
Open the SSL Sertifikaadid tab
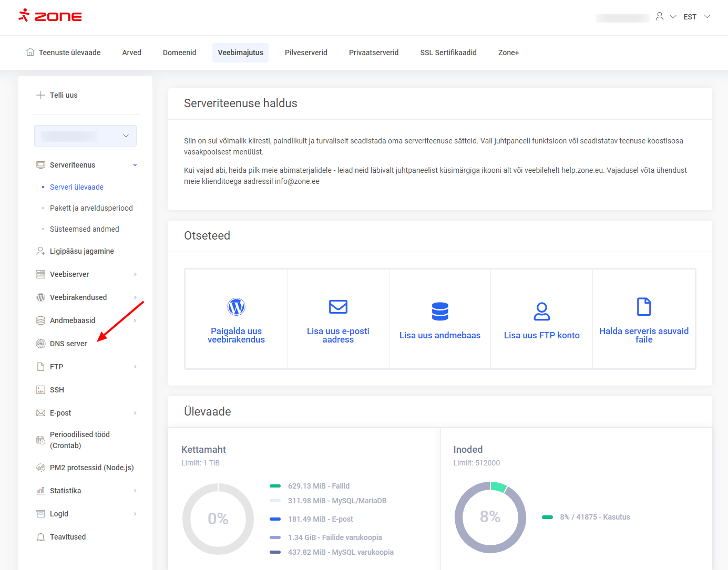point(448,53)
